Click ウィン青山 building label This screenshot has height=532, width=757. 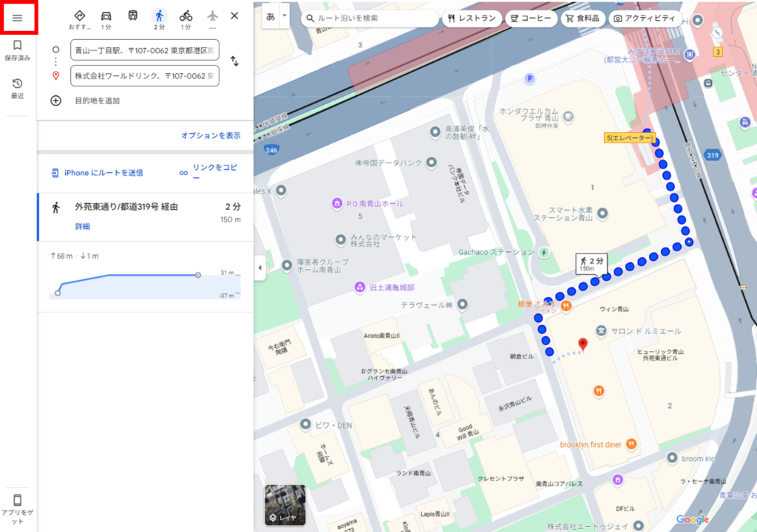pyautogui.click(x=614, y=309)
